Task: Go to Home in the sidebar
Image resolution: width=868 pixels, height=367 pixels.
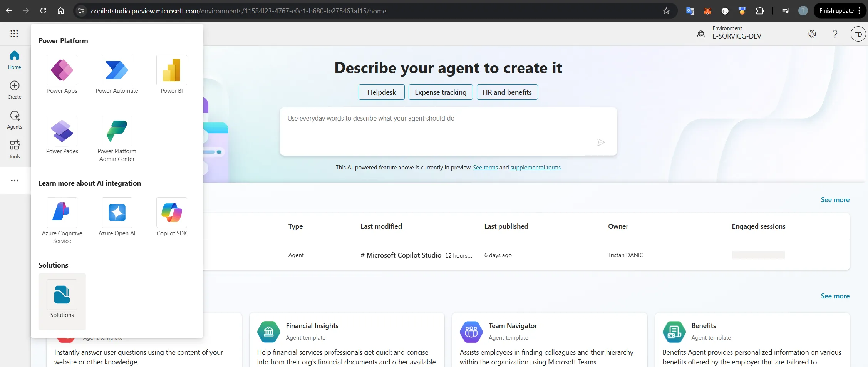Action: pos(15,60)
